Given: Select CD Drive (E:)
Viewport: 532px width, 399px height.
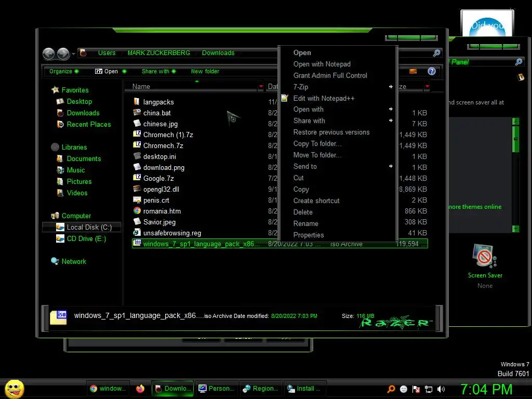Looking at the screenshot, I should [81, 239].
